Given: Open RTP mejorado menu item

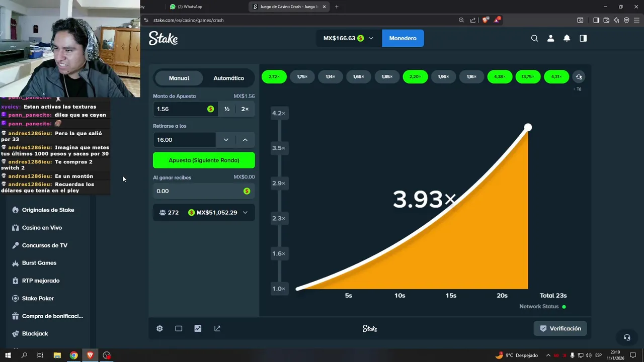Looking at the screenshot, I should 40,281.
